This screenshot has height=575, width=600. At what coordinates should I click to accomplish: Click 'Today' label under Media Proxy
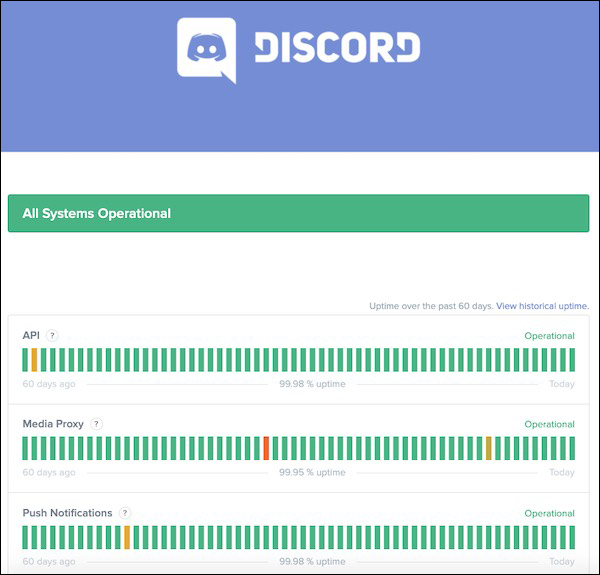[562, 472]
